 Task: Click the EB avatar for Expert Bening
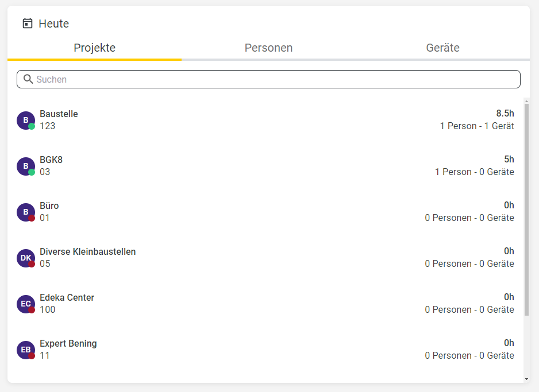[x=26, y=350]
